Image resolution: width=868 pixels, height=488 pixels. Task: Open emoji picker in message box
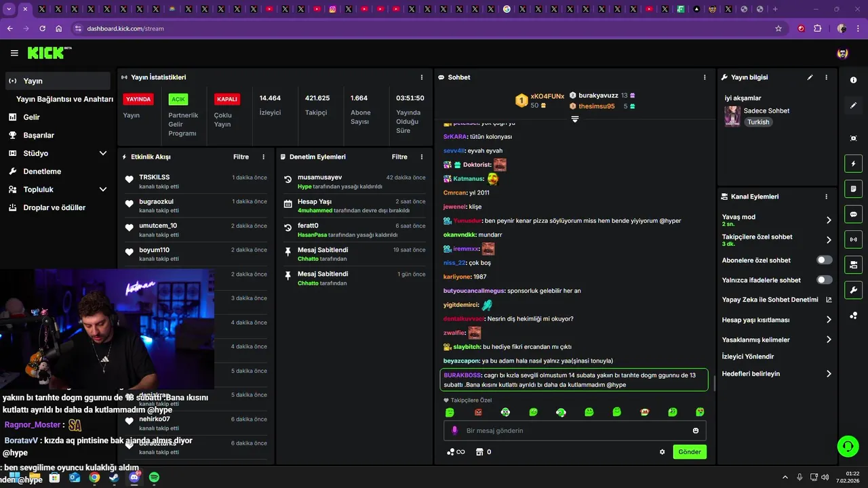696,430
